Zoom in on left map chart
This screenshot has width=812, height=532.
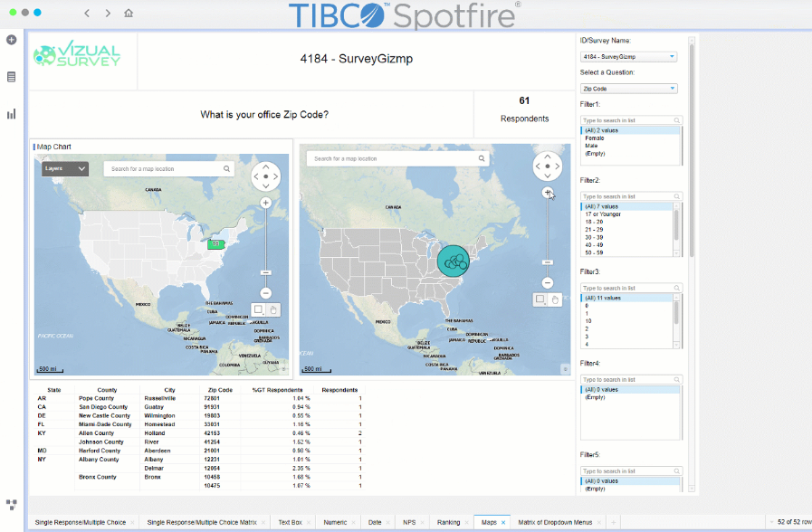click(265, 203)
